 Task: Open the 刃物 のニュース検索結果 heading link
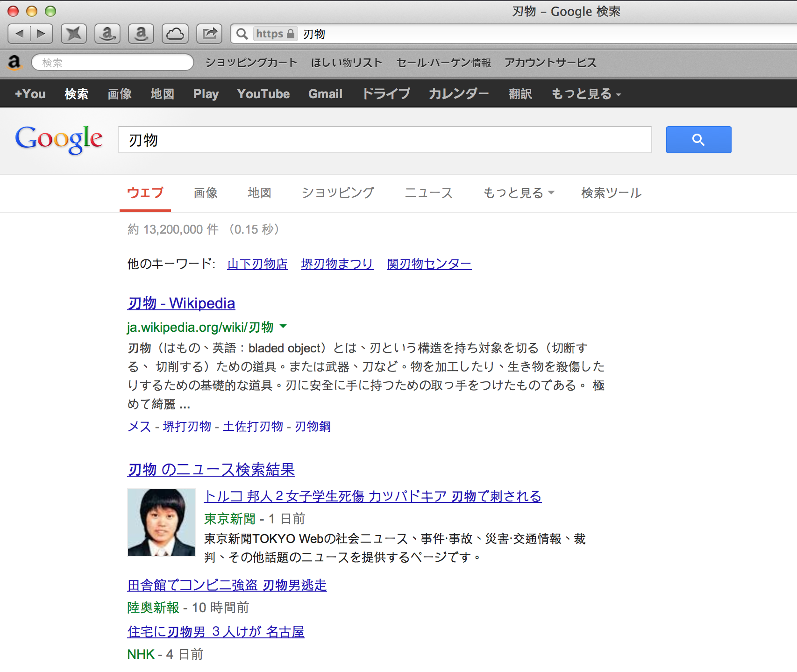[211, 470]
